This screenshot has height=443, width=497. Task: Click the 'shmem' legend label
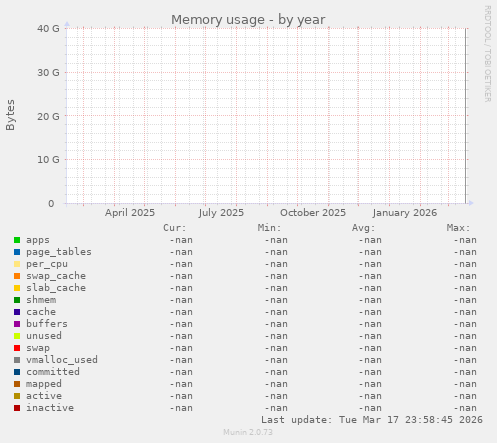tap(41, 300)
